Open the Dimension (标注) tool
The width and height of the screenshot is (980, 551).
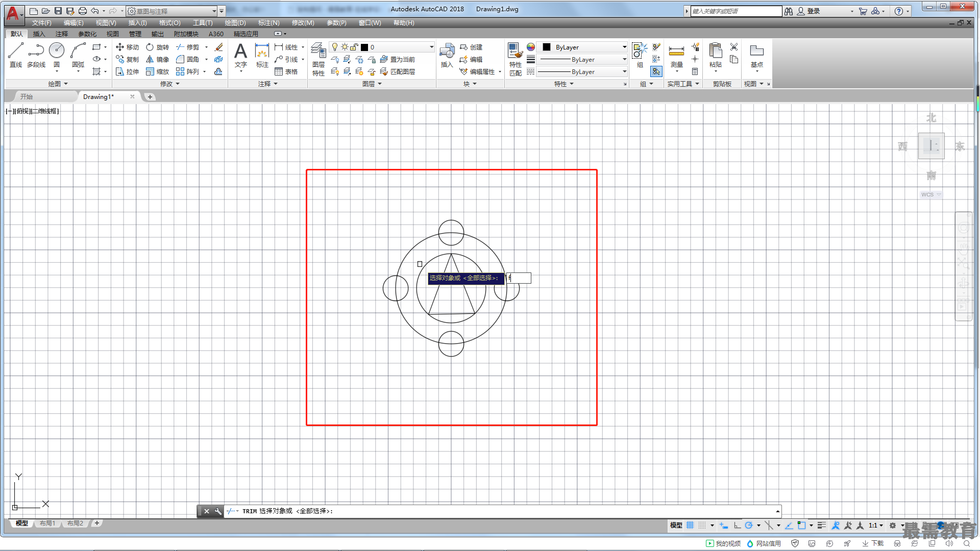click(x=262, y=55)
